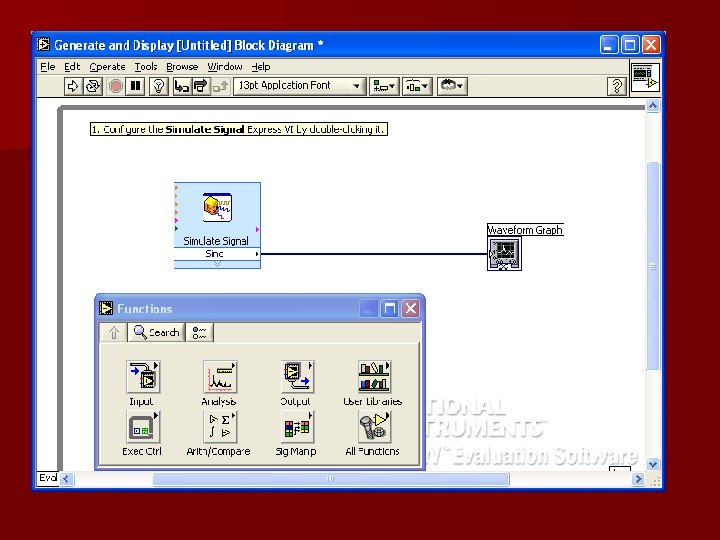Open the 13pt Application Font dropdown
This screenshot has width=720, height=540.
pos(300,86)
